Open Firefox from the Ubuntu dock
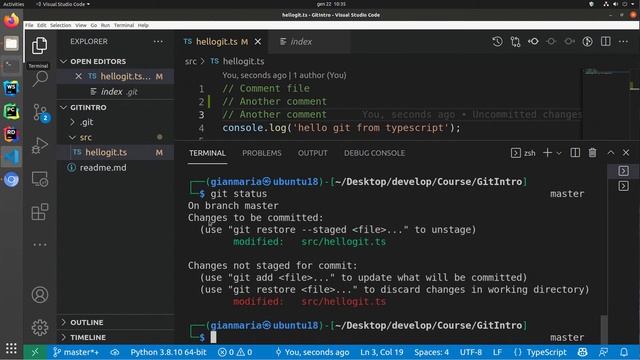 point(11,20)
